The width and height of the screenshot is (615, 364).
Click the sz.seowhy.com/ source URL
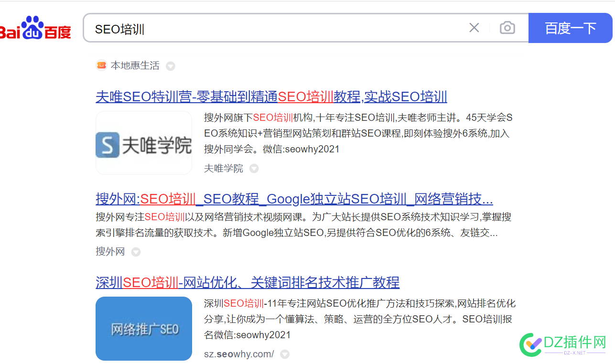pos(239,354)
